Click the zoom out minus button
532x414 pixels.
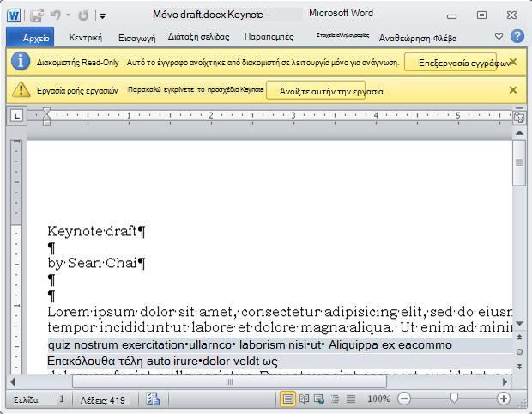[x=404, y=399]
